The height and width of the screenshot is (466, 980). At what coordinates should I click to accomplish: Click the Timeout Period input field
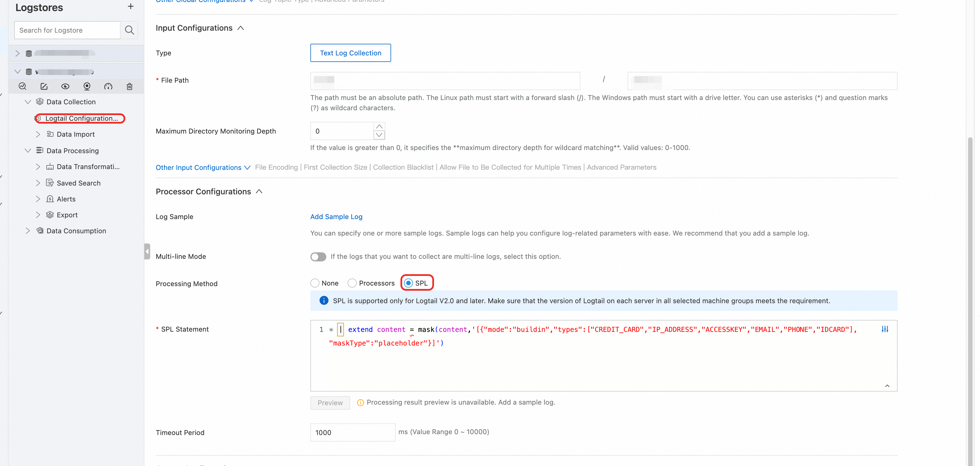coord(353,432)
